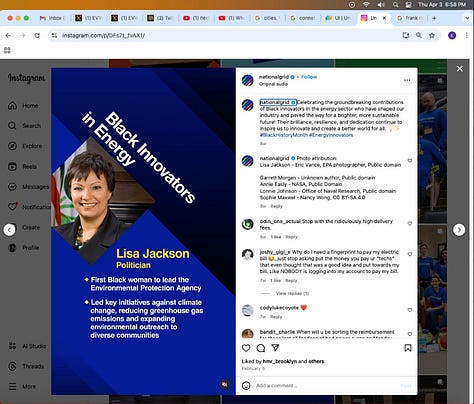The height and width of the screenshot is (404, 474).
Task: Open macOS Spotlight search icon
Action: (x=395, y=5)
